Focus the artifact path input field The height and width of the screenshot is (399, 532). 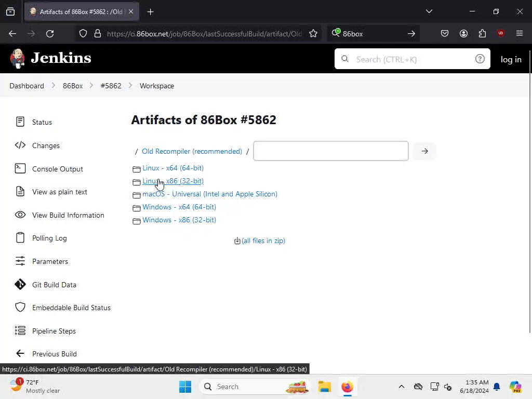click(331, 151)
